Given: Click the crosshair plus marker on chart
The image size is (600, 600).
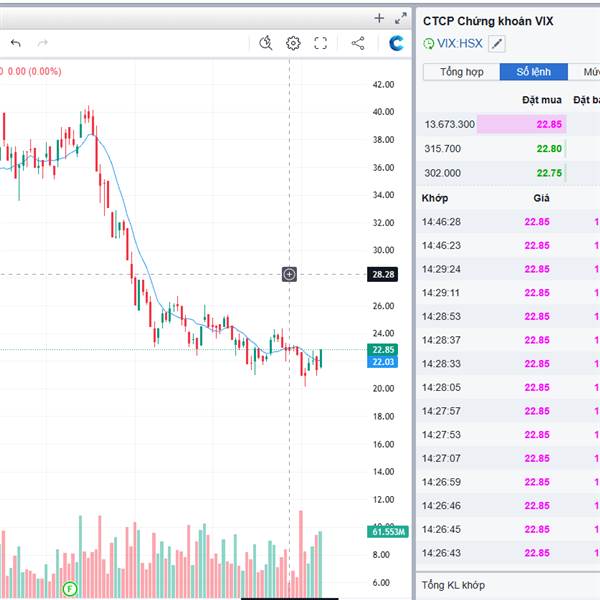Looking at the screenshot, I should coord(289,274).
